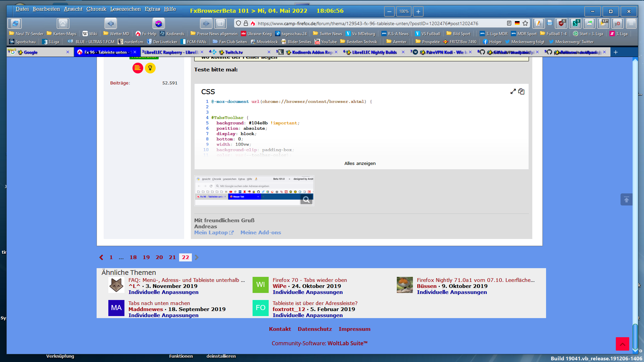The height and width of the screenshot is (362, 644).
Task: Open the uBlock Origin extension icon
Action: click(x=561, y=23)
